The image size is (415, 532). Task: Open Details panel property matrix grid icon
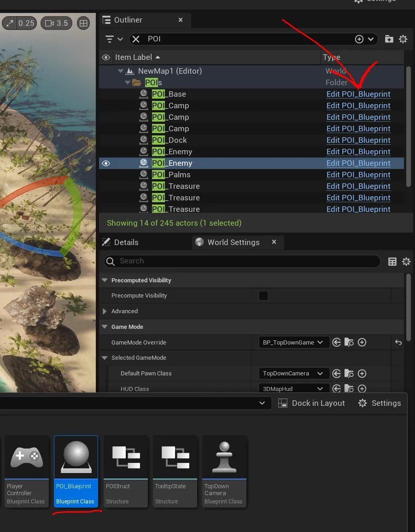tap(392, 262)
